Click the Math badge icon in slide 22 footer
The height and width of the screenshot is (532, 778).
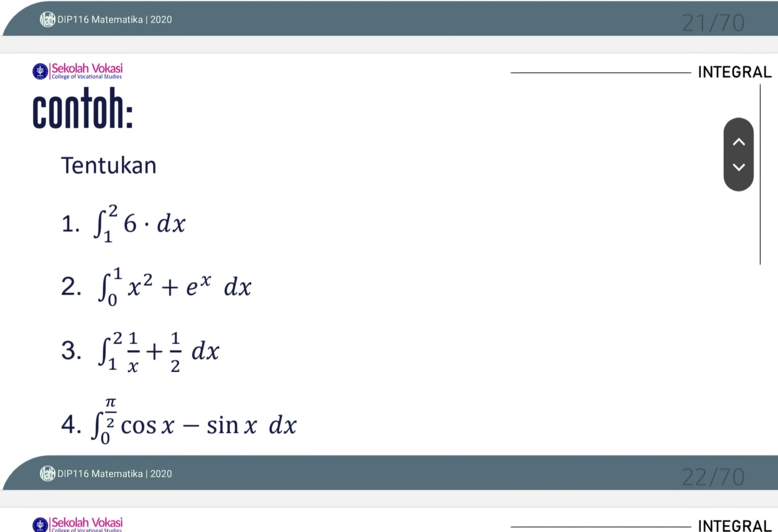(x=48, y=474)
